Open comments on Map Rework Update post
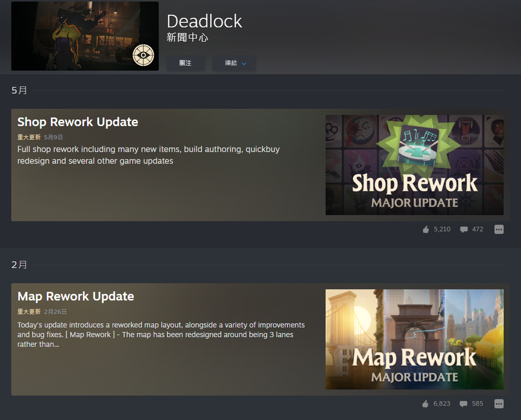 tap(463, 404)
